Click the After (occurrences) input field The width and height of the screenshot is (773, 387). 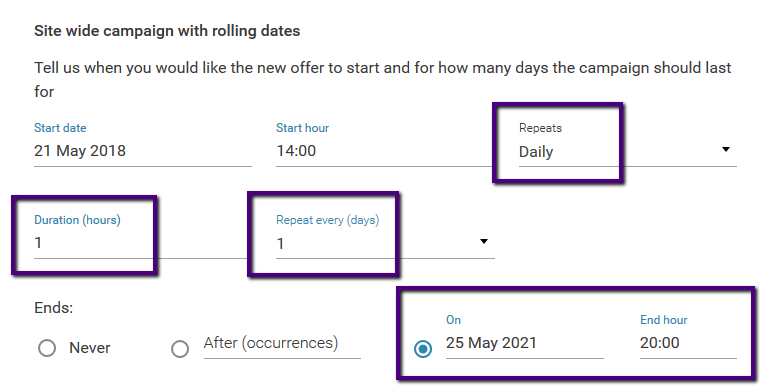(x=282, y=343)
